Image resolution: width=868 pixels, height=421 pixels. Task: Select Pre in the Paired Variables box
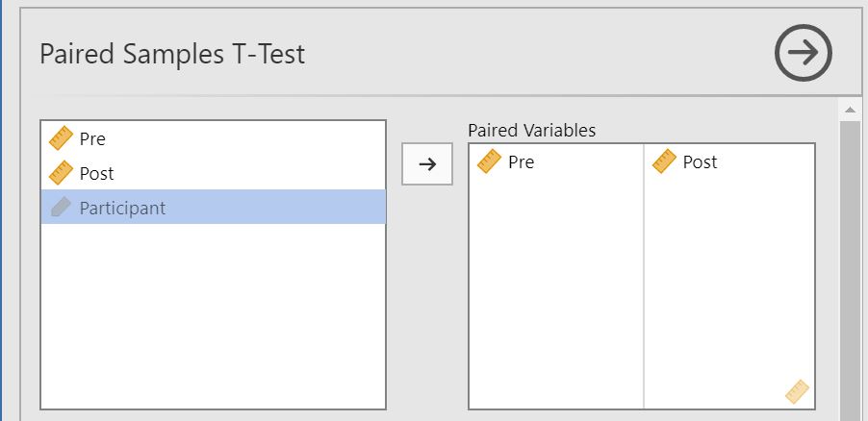point(521,162)
